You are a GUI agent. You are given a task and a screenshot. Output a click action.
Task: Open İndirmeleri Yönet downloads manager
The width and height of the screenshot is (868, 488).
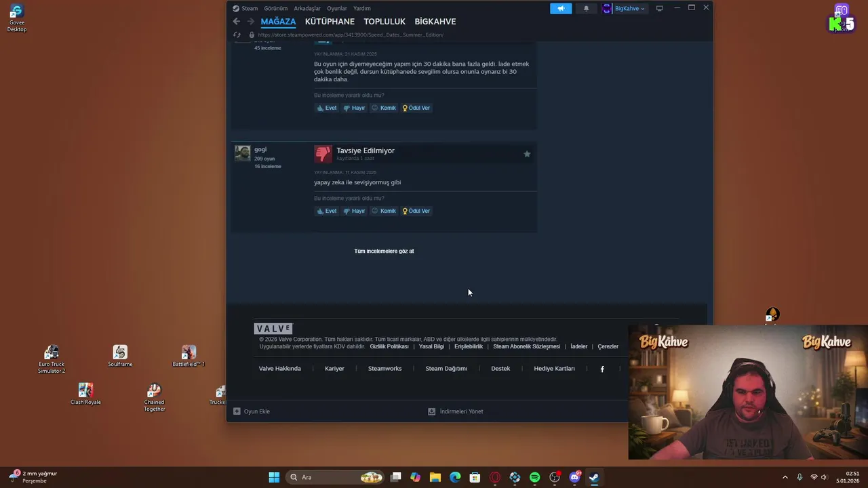(456, 411)
